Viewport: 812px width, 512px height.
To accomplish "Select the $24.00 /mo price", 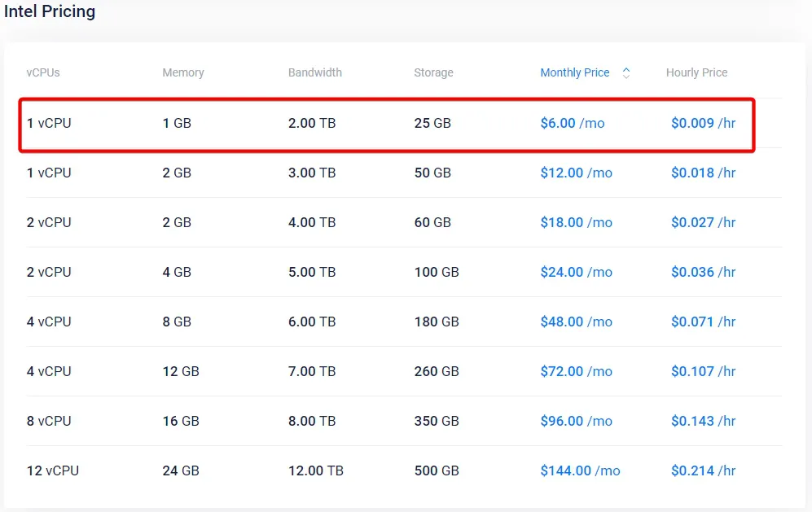I will point(577,273).
